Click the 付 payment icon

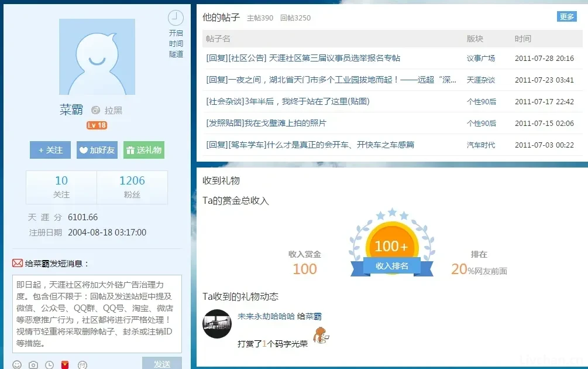pos(82,364)
